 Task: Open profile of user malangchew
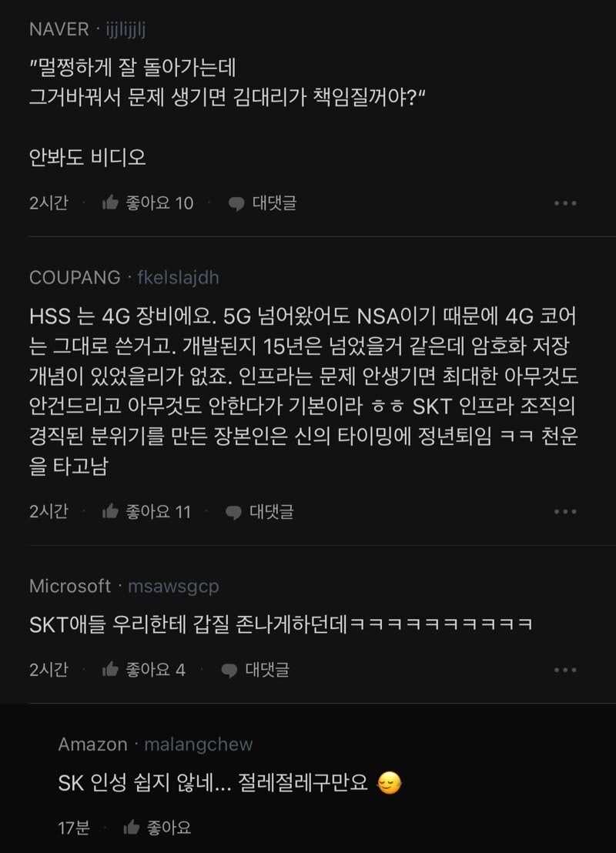pos(199,744)
